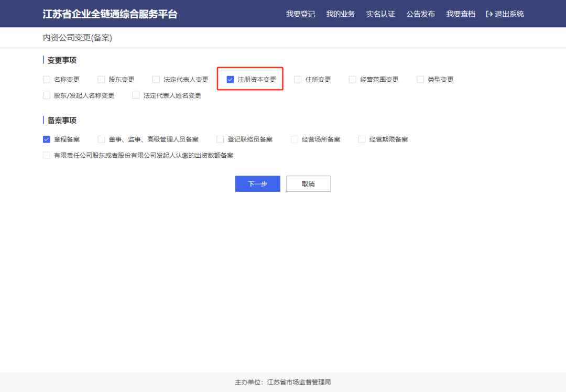Check the 经营场所备案 option
Screen dimensions: 566x392
point(294,139)
